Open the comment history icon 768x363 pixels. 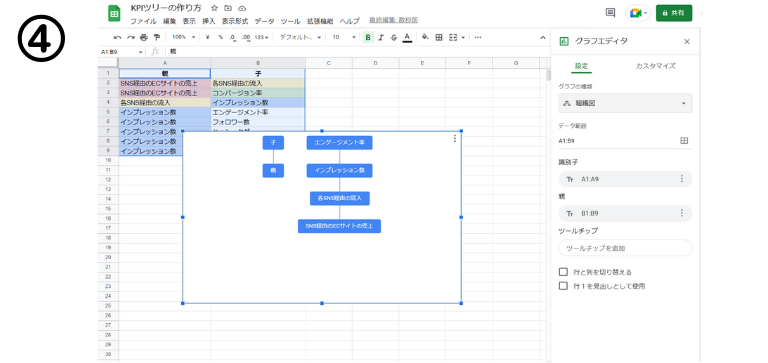[x=610, y=13]
